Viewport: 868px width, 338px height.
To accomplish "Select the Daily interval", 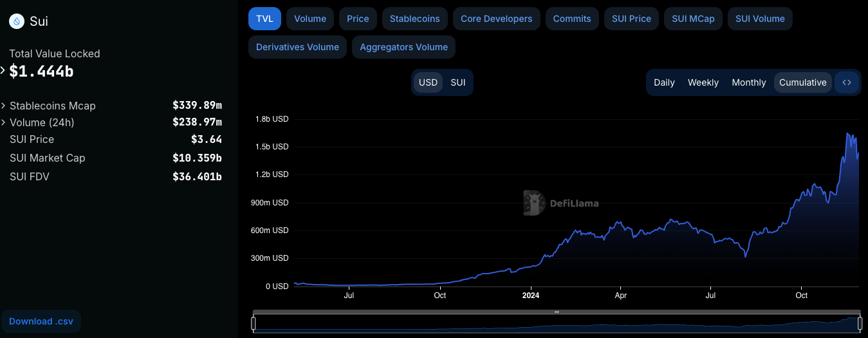I will coord(664,82).
